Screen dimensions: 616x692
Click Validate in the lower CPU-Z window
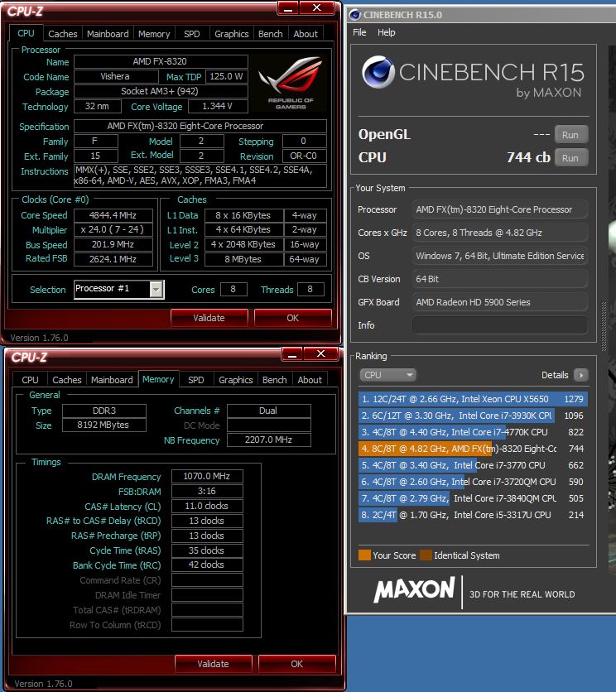point(213,664)
